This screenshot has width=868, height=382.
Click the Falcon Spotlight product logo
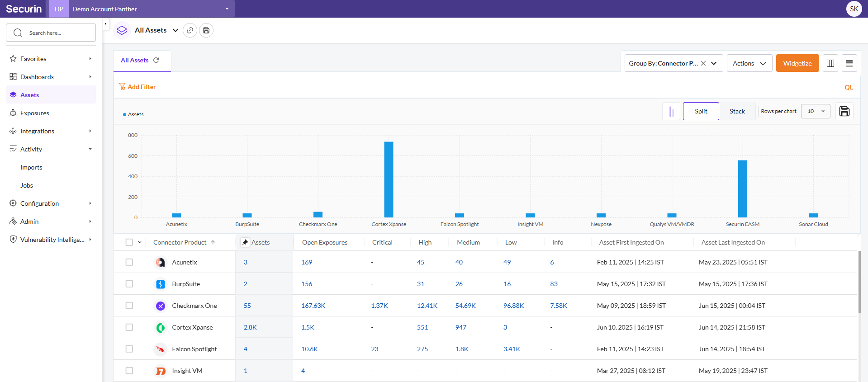point(161,349)
